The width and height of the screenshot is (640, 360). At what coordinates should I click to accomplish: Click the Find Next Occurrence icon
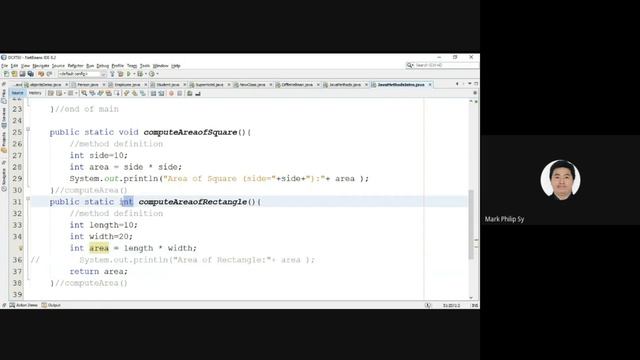click(100, 93)
